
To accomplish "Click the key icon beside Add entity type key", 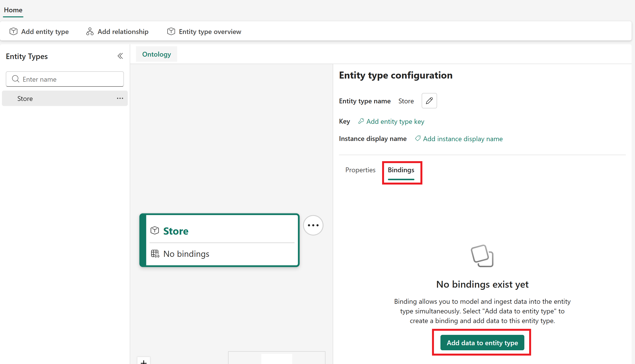I will 361,121.
